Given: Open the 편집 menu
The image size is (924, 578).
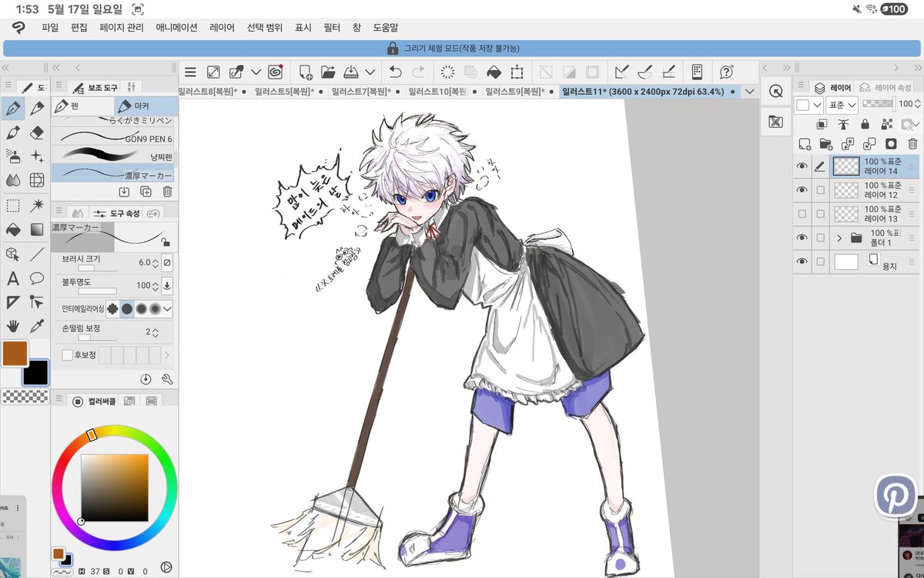Looking at the screenshot, I should pyautogui.click(x=79, y=27).
